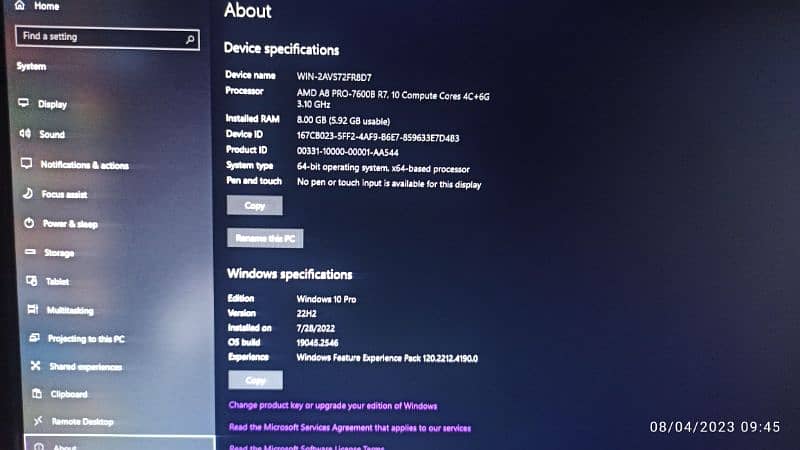Select device name WIN-2AVS72FR8D7 text
The image size is (800, 450).
click(x=334, y=77)
